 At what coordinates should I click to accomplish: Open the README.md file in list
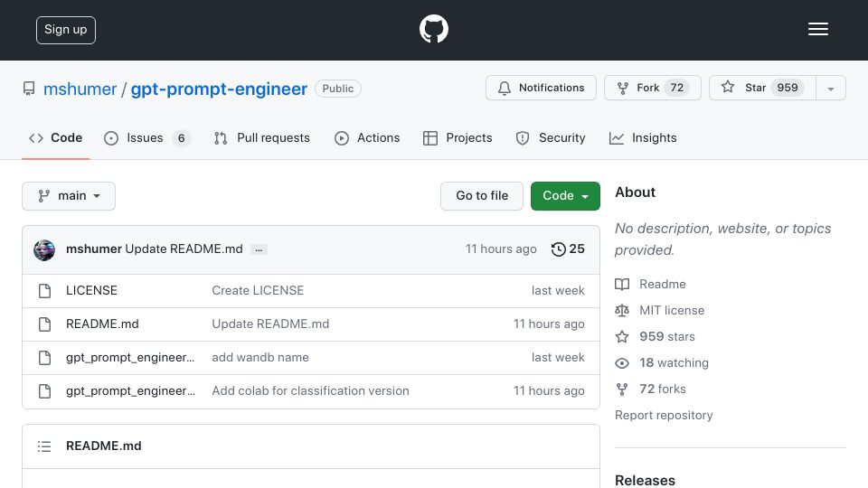(x=102, y=324)
